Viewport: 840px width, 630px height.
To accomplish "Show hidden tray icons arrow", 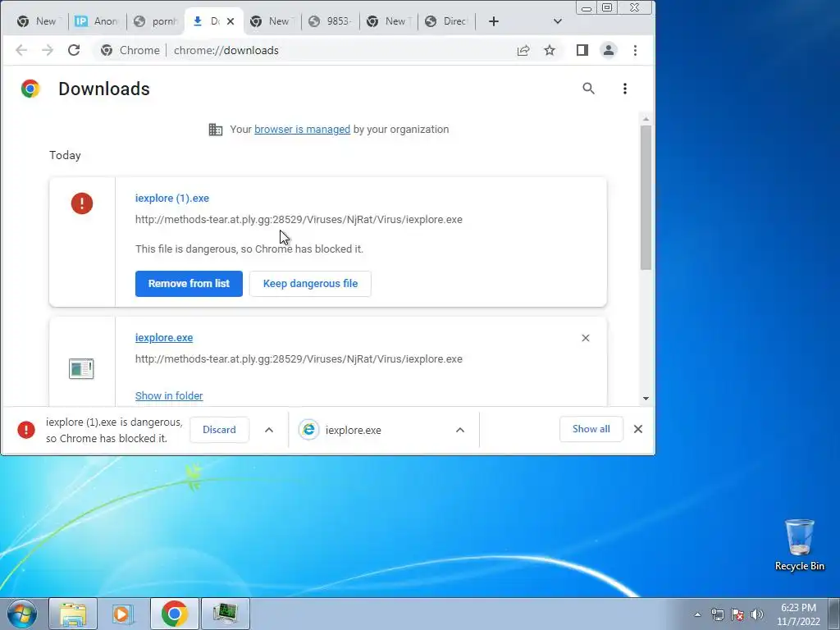I will (697, 614).
